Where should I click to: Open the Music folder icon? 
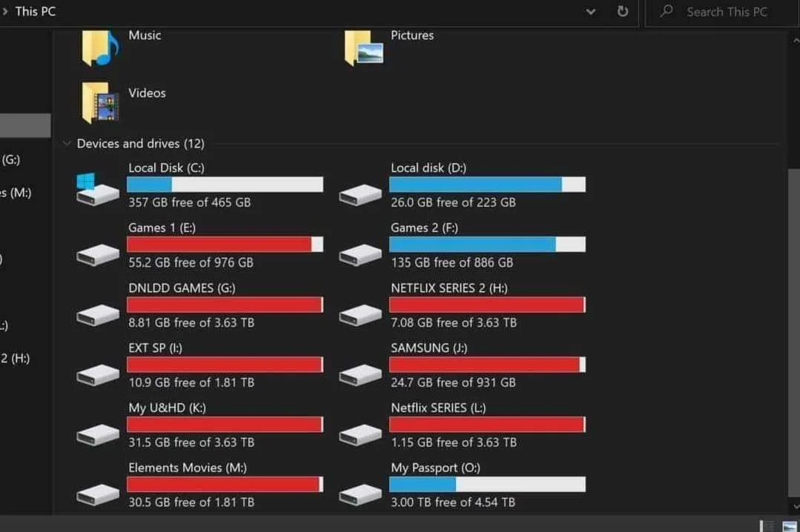100,48
